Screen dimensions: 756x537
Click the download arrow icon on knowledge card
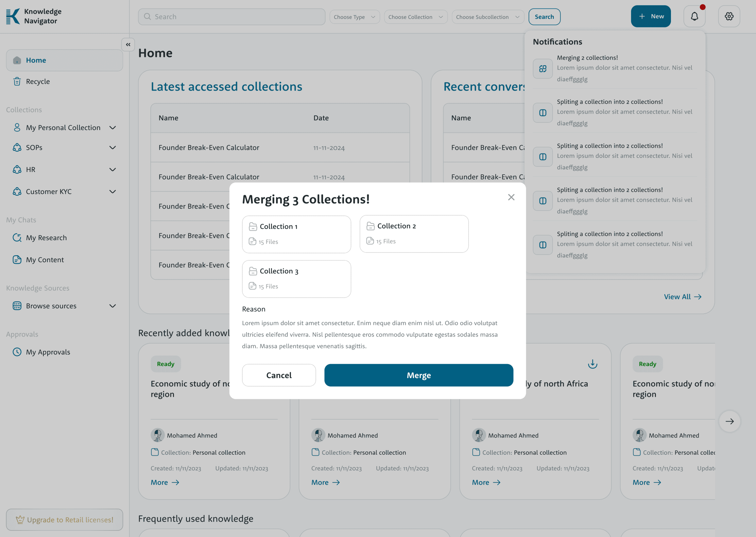pyautogui.click(x=592, y=364)
